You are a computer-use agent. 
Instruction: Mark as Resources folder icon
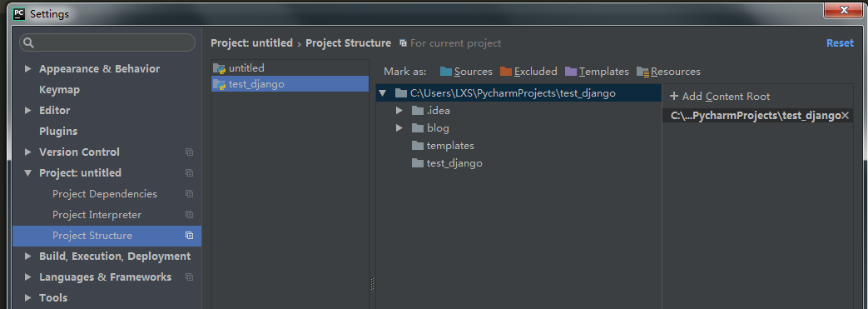642,72
